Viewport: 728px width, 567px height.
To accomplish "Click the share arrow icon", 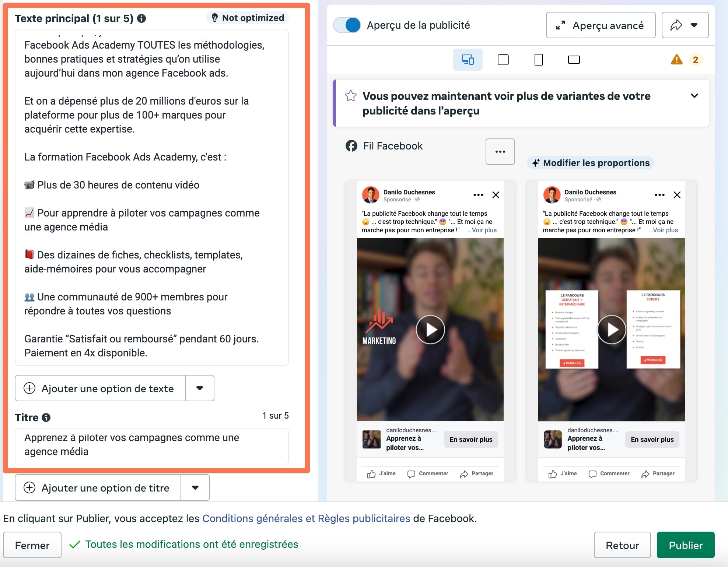I will [676, 25].
